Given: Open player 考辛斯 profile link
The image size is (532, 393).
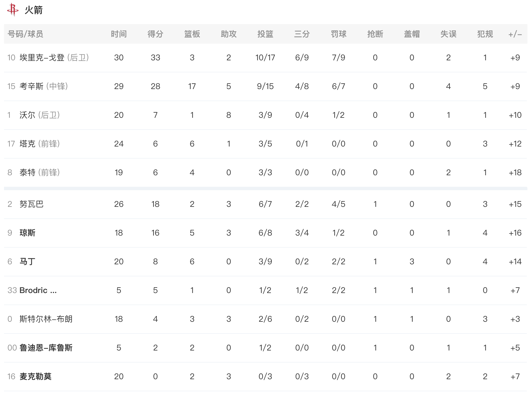Looking at the screenshot, I should click(31, 86).
